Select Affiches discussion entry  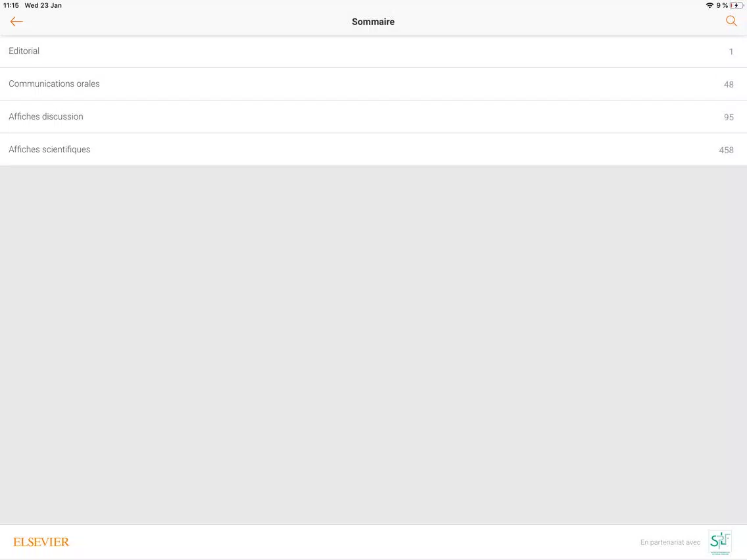373,117
